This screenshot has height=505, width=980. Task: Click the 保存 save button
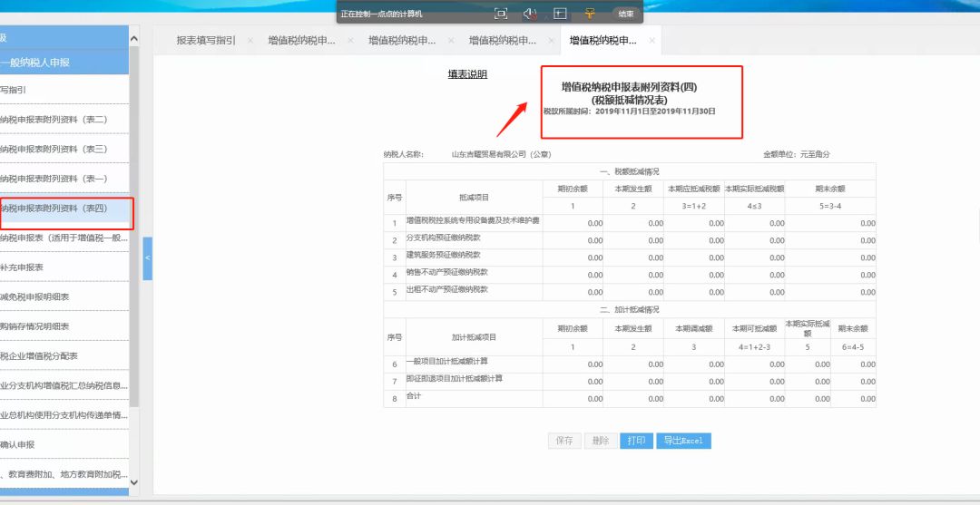(x=563, y=441)
